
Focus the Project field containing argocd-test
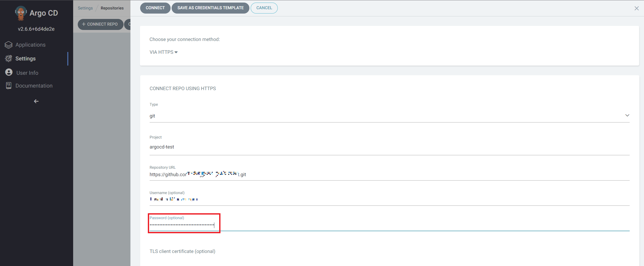pyautogui.click(x=390, y=147)
